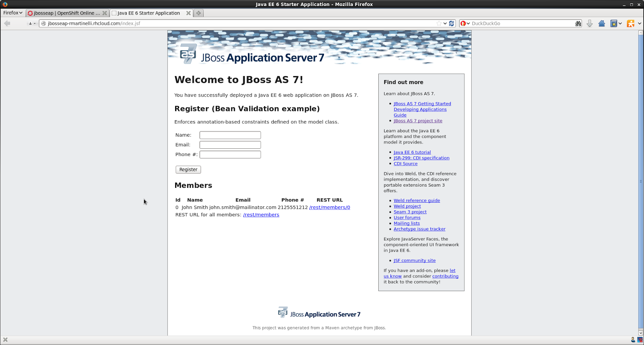Close the add-on bar with X icon
644x345 pixels.
5,340
